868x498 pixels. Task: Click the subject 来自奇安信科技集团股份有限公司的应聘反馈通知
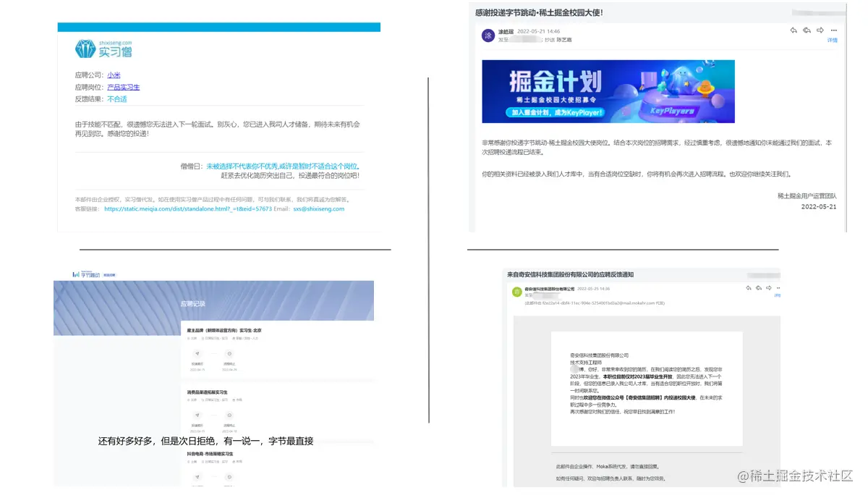[x=571, y=275]
